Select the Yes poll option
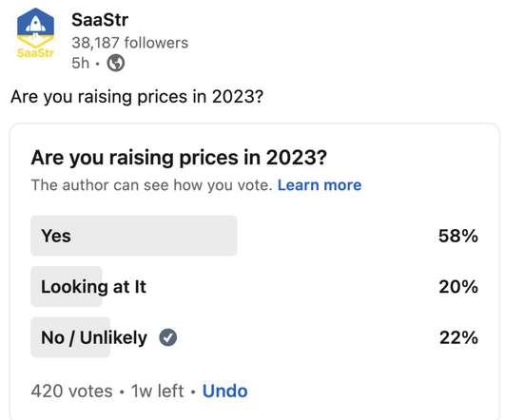 point(255,236)
